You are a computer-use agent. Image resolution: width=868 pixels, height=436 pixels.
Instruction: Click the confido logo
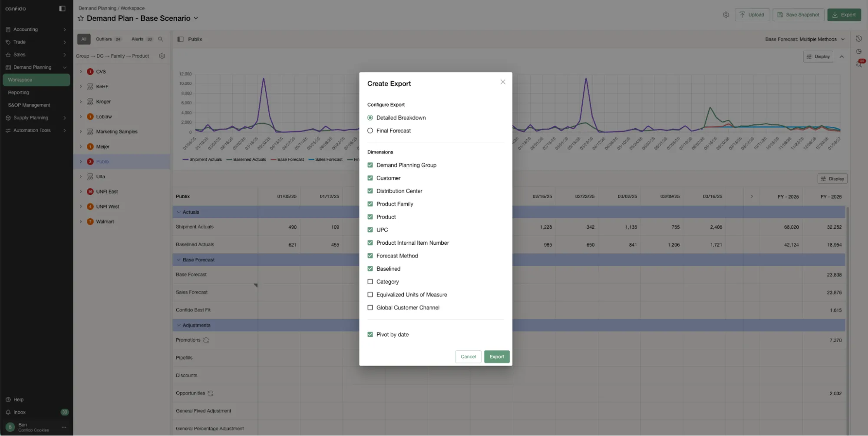[x=16, y=8]
